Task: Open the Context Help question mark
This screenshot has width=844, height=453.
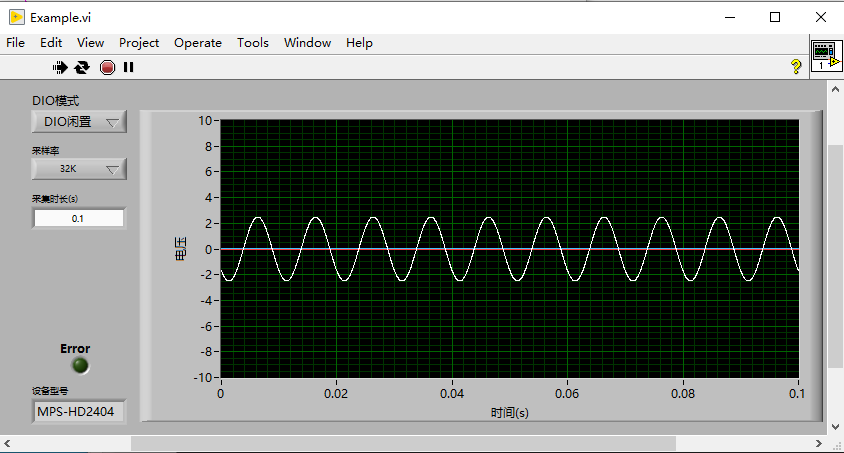Action: click(796, 66)
